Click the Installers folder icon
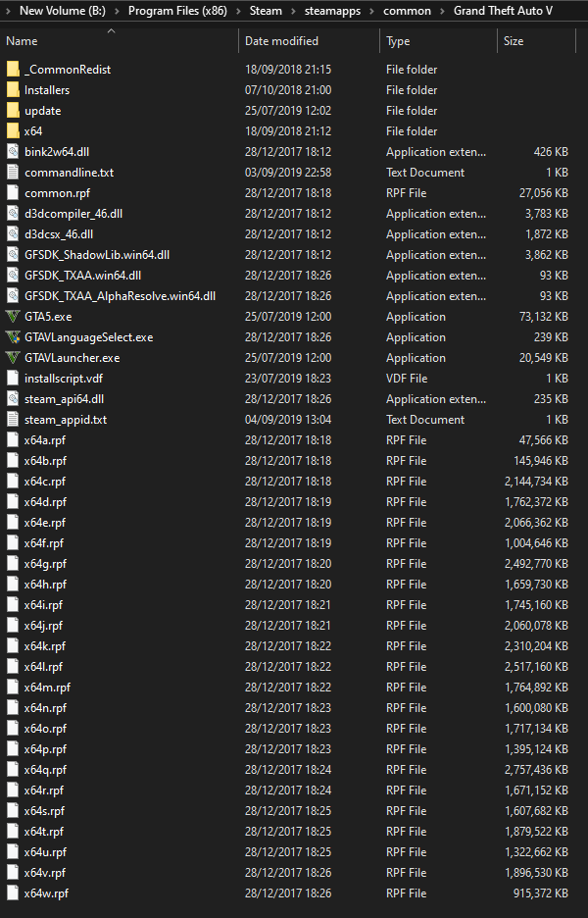This screenshot has height=918, width=588. 13,89
